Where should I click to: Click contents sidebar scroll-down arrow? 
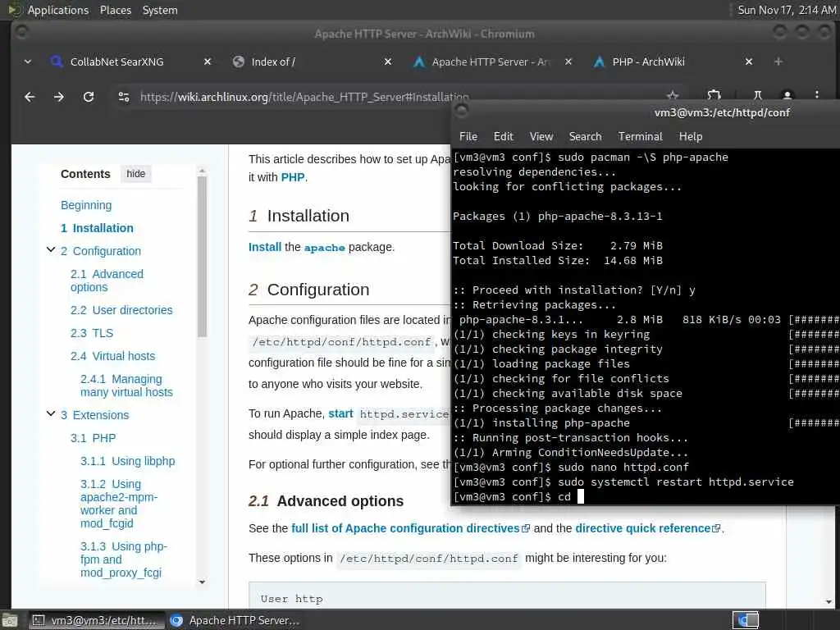pyautogui.click(x=202, y=582)
